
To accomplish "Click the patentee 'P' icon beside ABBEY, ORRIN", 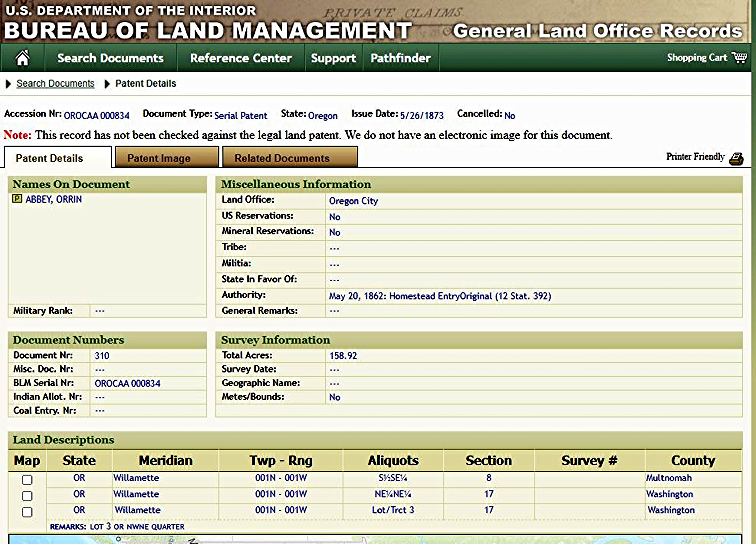I will [x=17, y=199].
